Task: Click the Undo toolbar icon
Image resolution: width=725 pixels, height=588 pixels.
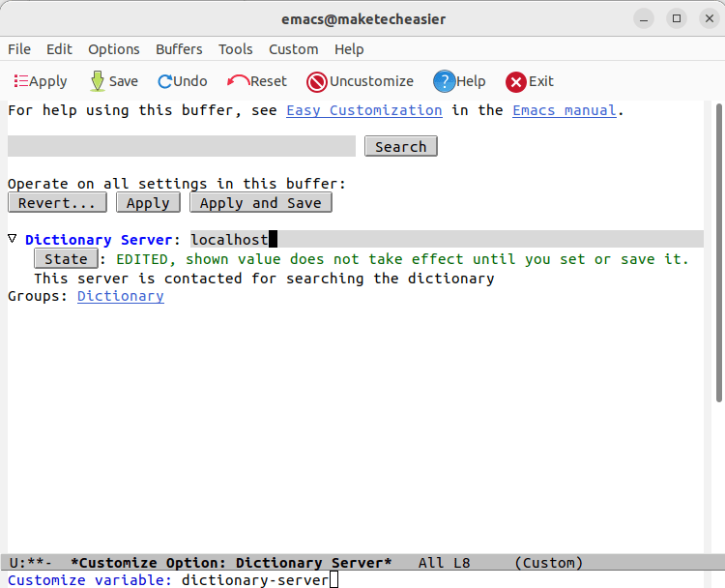Action: click(182, 81)
